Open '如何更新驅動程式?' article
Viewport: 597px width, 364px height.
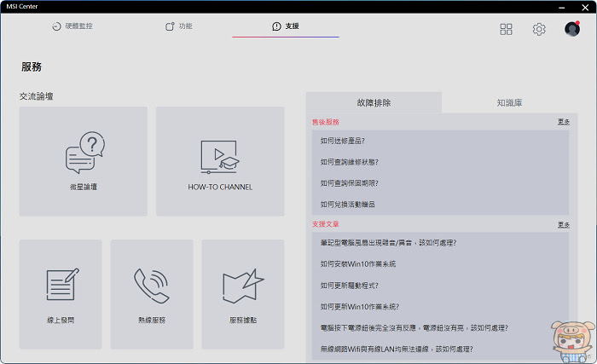point(350,286)
